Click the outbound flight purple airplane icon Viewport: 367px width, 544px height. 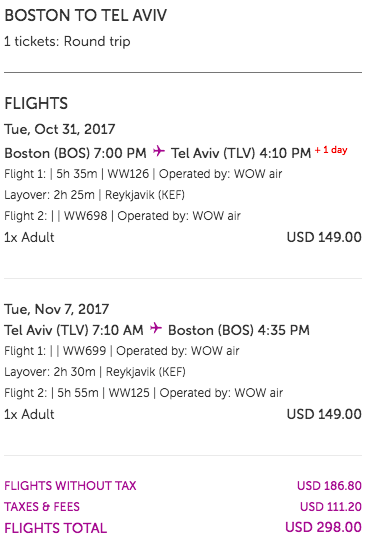(x=159, y=151)
